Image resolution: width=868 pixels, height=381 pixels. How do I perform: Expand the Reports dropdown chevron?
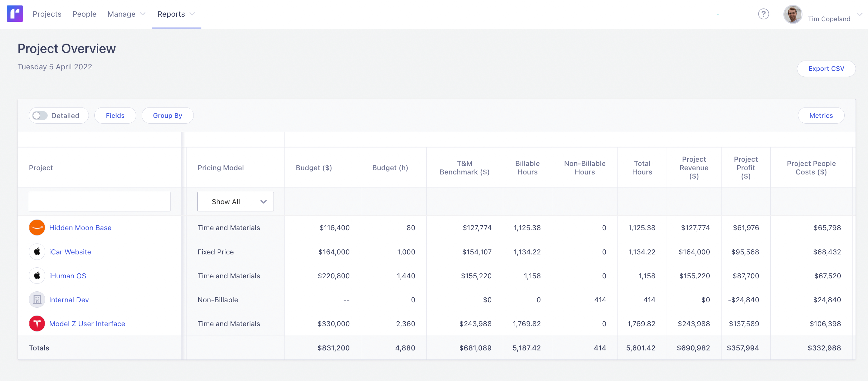tap(192, 14)
